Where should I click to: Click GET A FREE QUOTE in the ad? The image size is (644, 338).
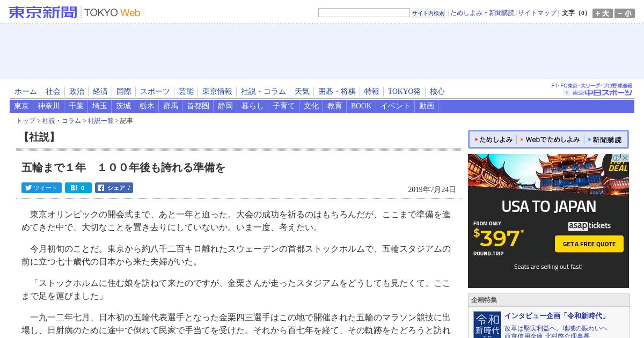(x=589, y=244)
